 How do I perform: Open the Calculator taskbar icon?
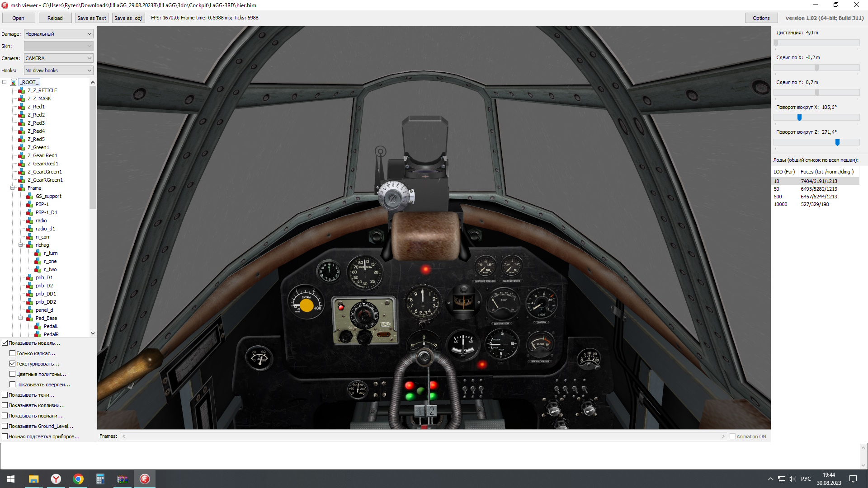(100, 479)
